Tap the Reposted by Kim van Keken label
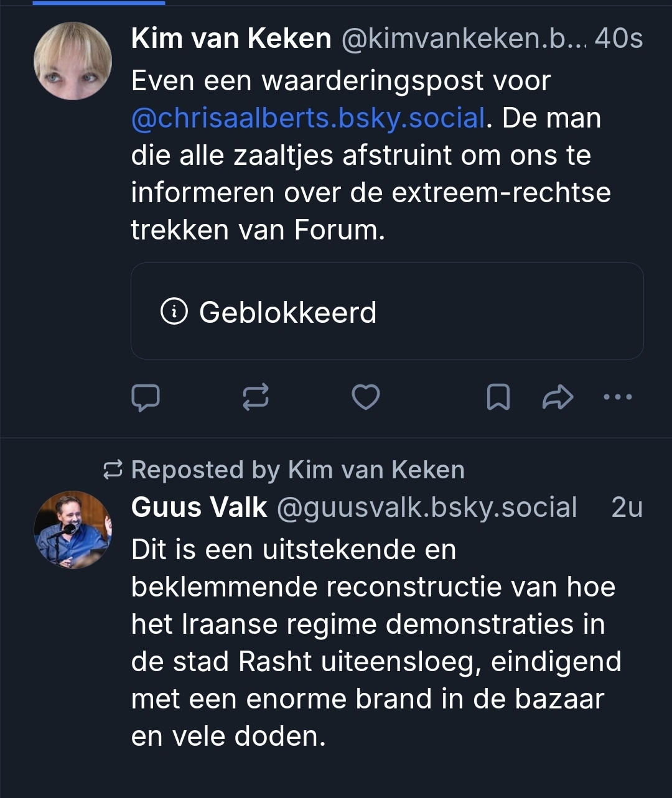The image size is (672, 798). pos(298,470)
